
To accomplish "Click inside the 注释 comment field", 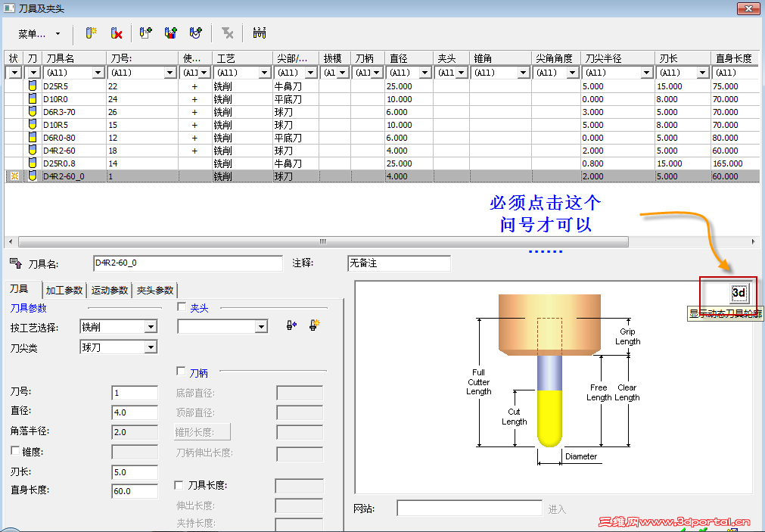I will tap(399, 263).
